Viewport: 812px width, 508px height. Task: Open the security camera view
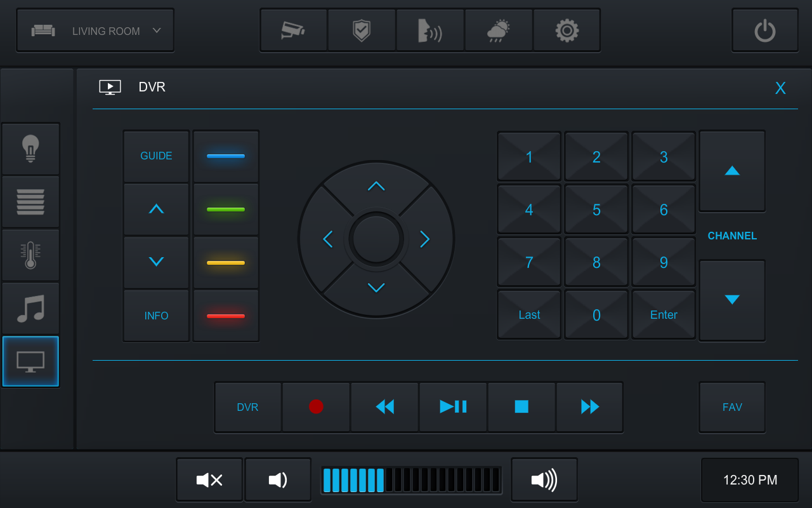point(294,30)
